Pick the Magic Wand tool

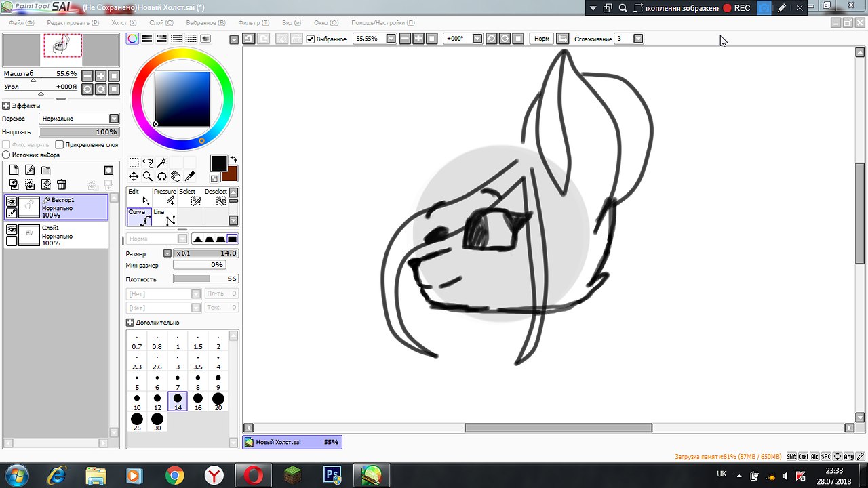click(x=162, y=163)
